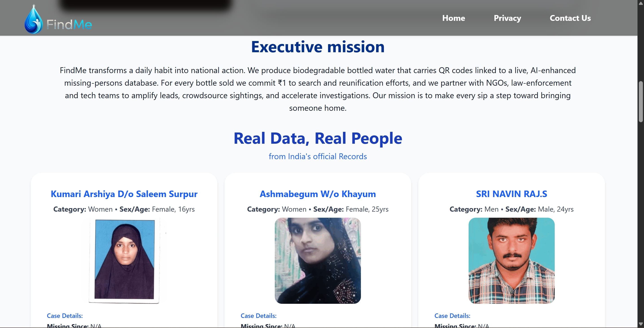The width and height of the screenshot is (644, 328).
Task: Click the Real Data, Real People heading
Action: [x=317, y=138]
